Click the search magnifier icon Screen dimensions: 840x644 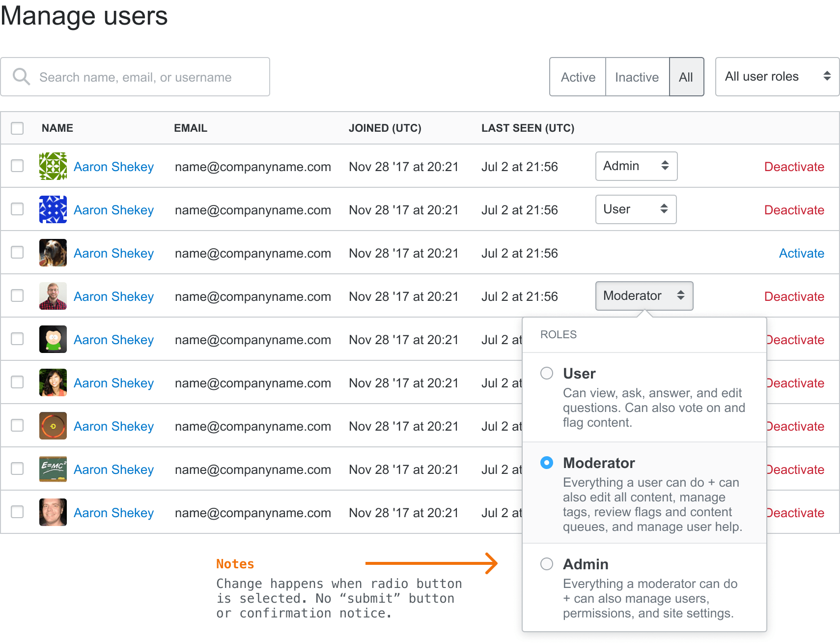pyautogui.click(x=21, y=77)
